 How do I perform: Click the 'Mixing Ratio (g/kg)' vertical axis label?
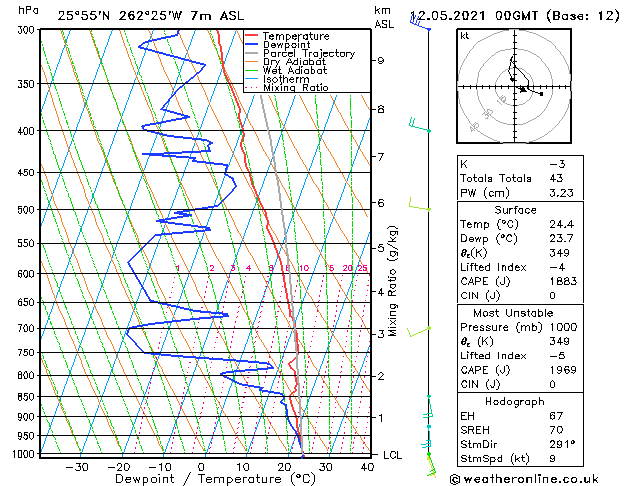tap(393, 281)
